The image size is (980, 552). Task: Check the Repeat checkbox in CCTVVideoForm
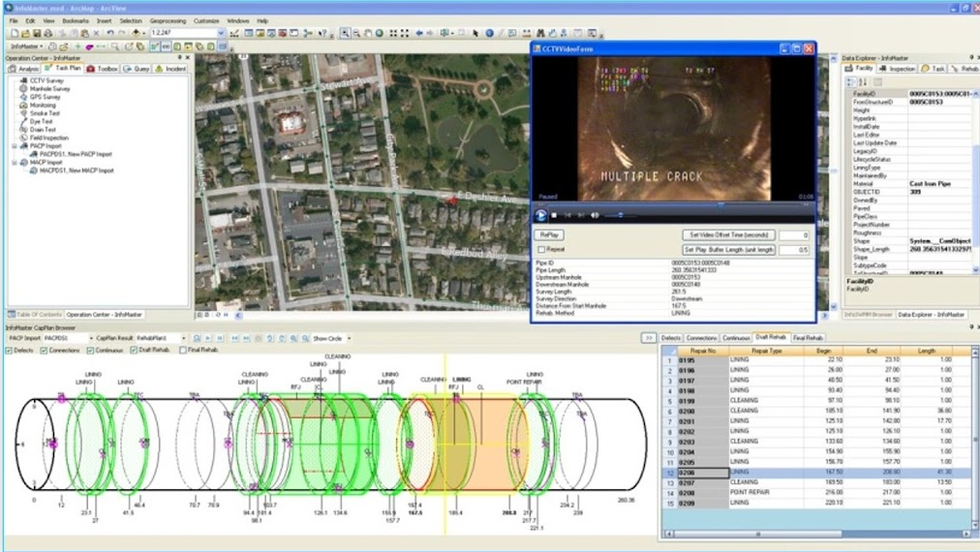[x=542, y=250]
